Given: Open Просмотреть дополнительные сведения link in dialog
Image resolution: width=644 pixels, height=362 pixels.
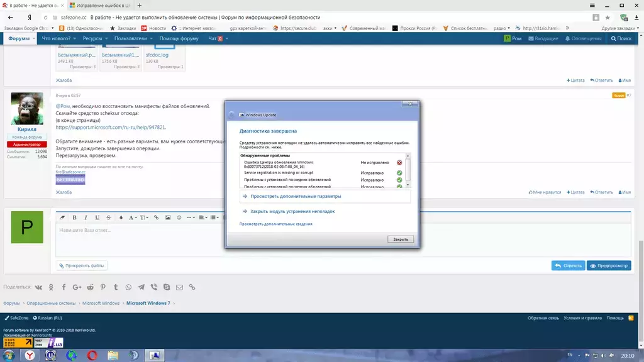Looking at the screenshot, I should click(x=275, y=224).
